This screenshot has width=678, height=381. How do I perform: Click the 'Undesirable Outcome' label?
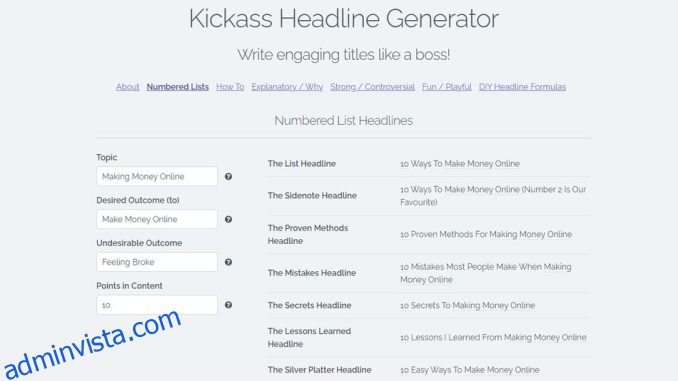tap(139, 243)
